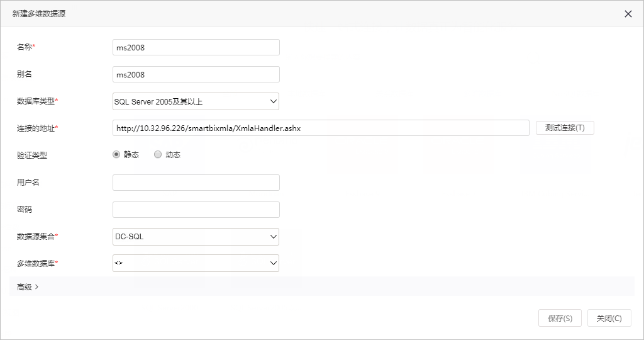Click the 数据源集合 label

[x=37, y=236]
